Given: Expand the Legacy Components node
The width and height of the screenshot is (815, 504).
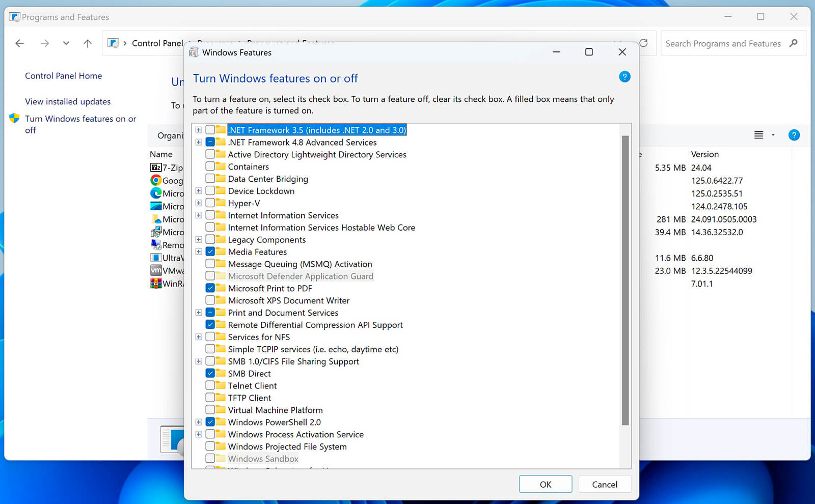Looking at the screenshot, I should coord(199,239).
